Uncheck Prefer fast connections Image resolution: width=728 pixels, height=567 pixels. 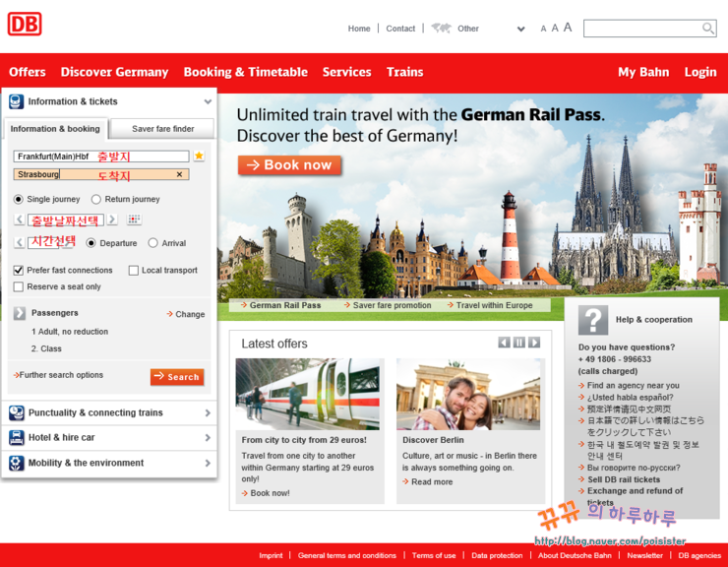coord(18,270)
